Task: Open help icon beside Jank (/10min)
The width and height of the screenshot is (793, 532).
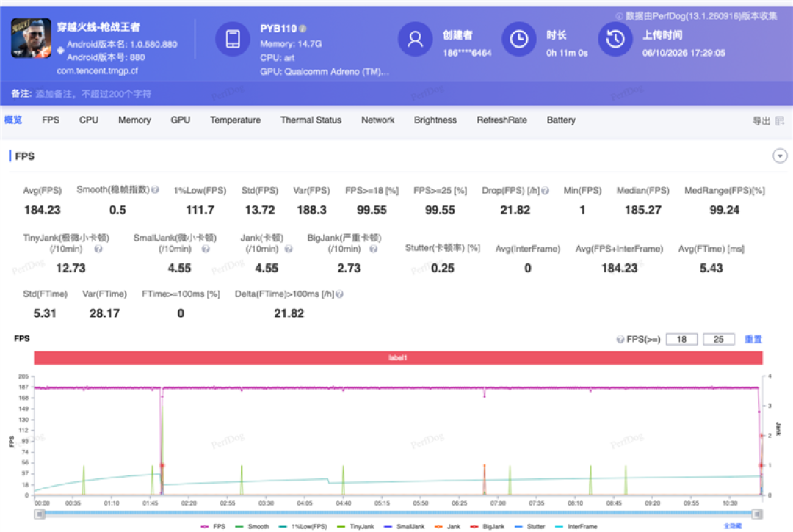Action: pyautogui.click(x=289, y=249)
